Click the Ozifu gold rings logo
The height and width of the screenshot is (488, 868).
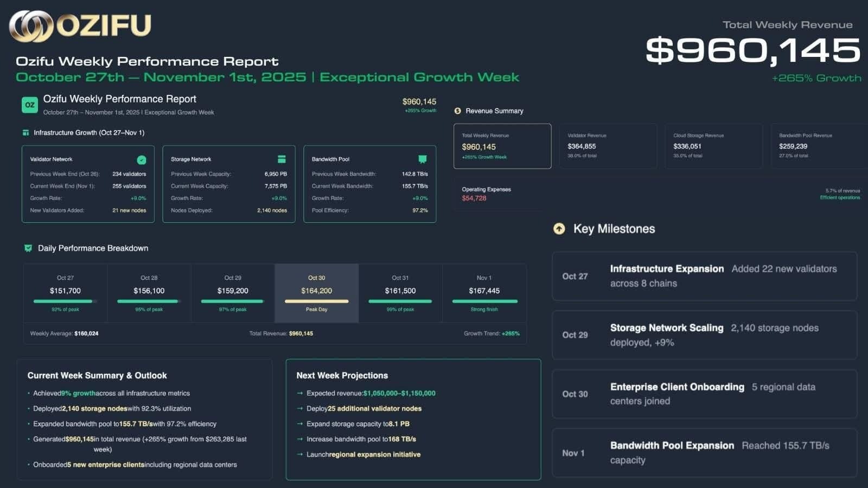coord(31,25)
